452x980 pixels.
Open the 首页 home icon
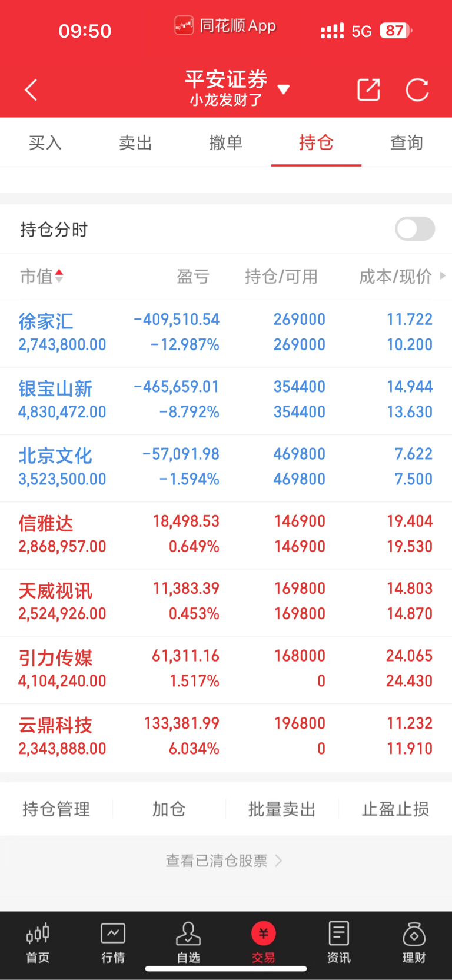pos(38,942)
